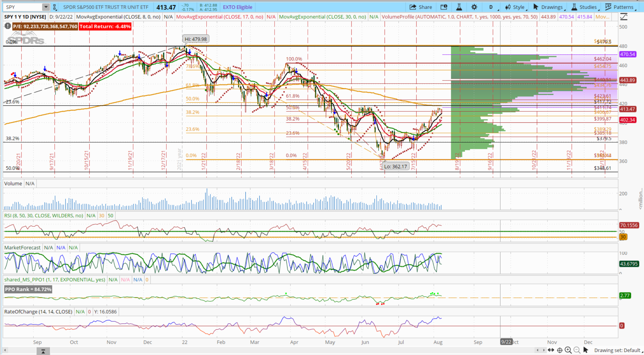Open chart settings gear icon
Image resolution: width=644 pixels, height=355 pixels.
(x=474, y=7)
